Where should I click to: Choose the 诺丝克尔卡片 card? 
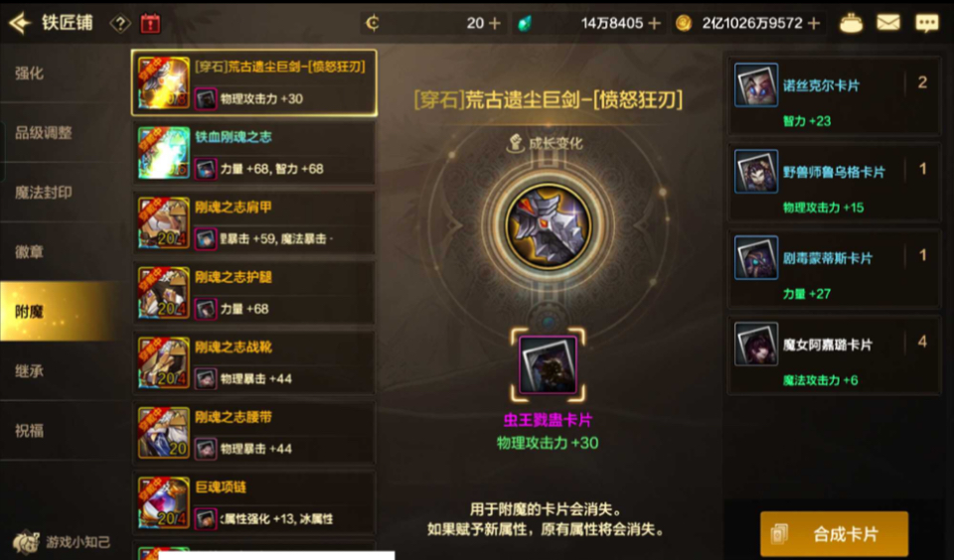pyautogui.click(x=834, y=96)
